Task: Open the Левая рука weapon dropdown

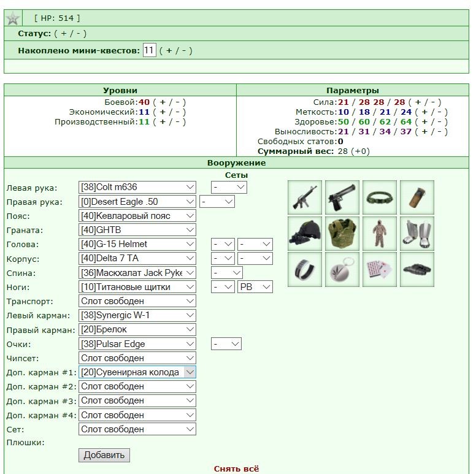Action: (x=137, y=187)
